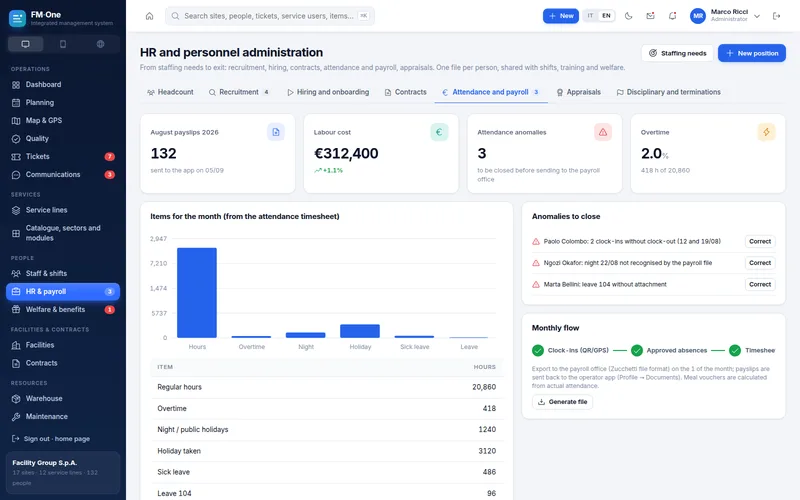The width and height of the screenshot is (800, 500).
Task: Click the August payslips document icon
Action: pyautogui.click(x=276, y=132)
